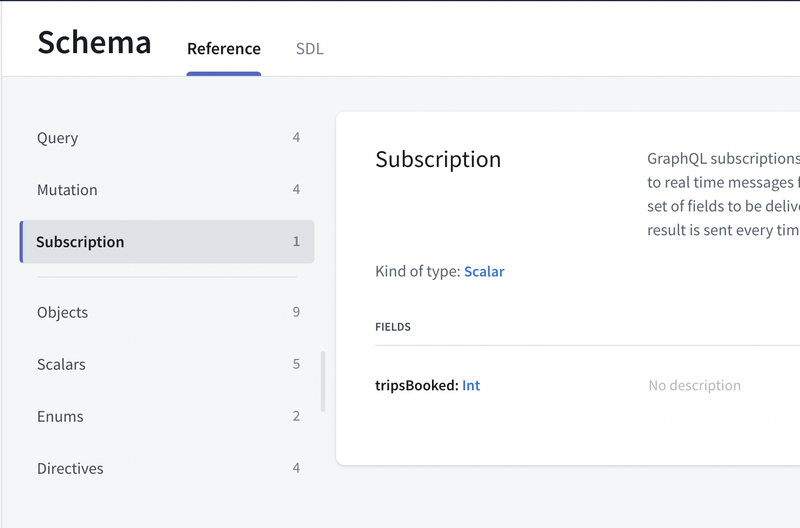Image resolution: width=800 pixels, height=528 pixels.
Task: Click the "No description" placeholder text
Action: (x=694, y=385)
